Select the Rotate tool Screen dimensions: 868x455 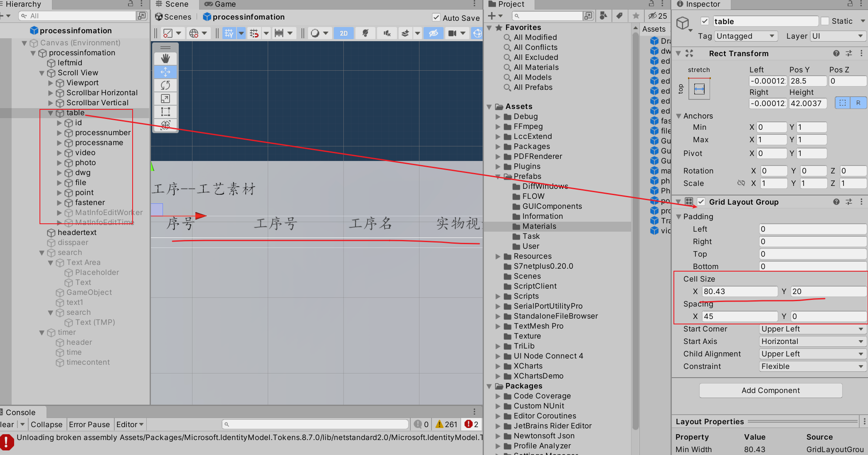(165, 85)
